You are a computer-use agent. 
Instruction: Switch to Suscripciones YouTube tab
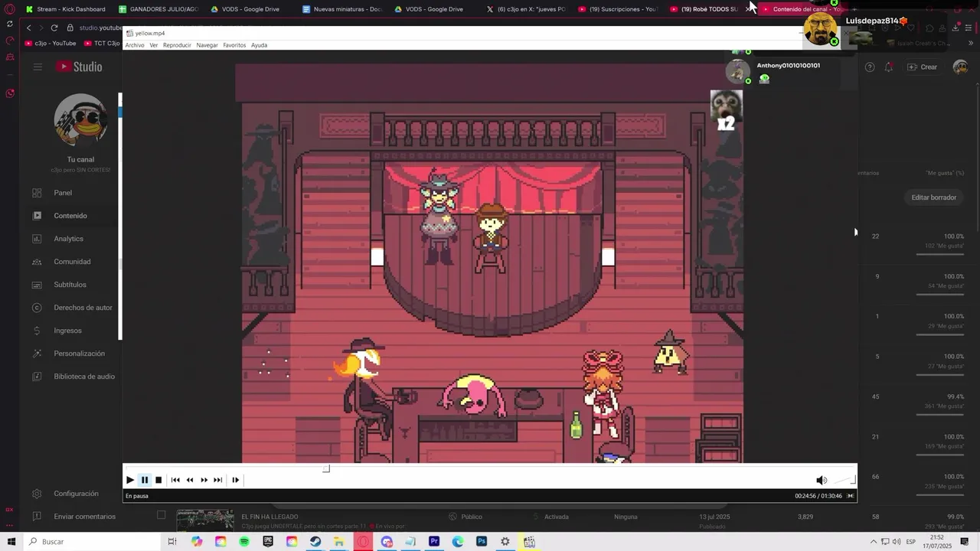[x=617, y=9]
